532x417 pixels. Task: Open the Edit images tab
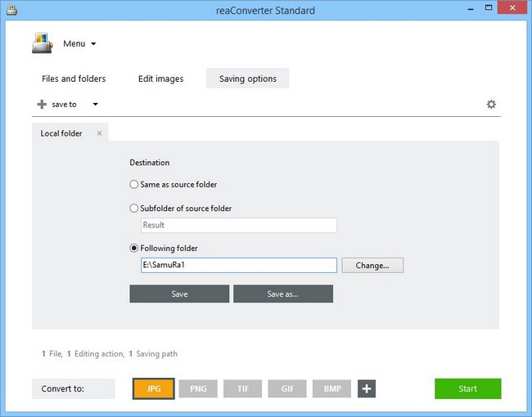pos(159,78)
